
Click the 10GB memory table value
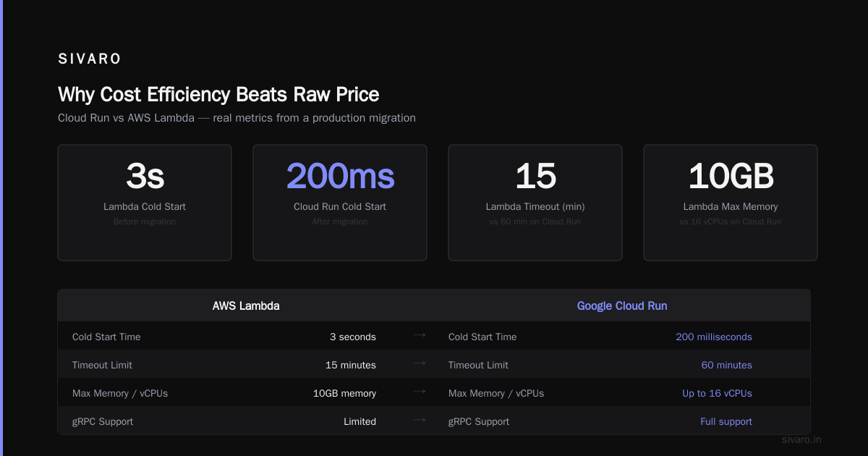click(x=344, y=393)
